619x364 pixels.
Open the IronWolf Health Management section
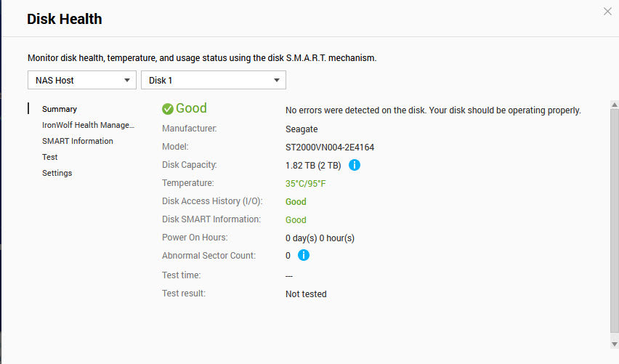click(88, 125)
